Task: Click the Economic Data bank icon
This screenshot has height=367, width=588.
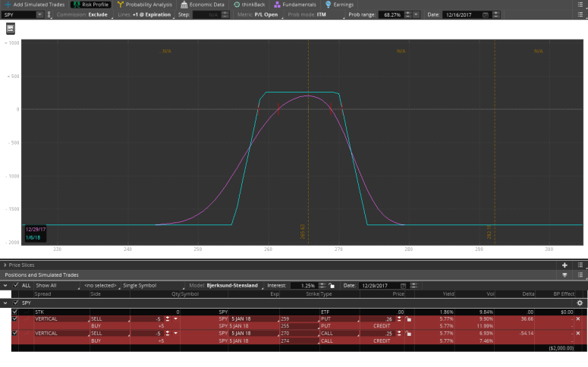Action: 184,5
